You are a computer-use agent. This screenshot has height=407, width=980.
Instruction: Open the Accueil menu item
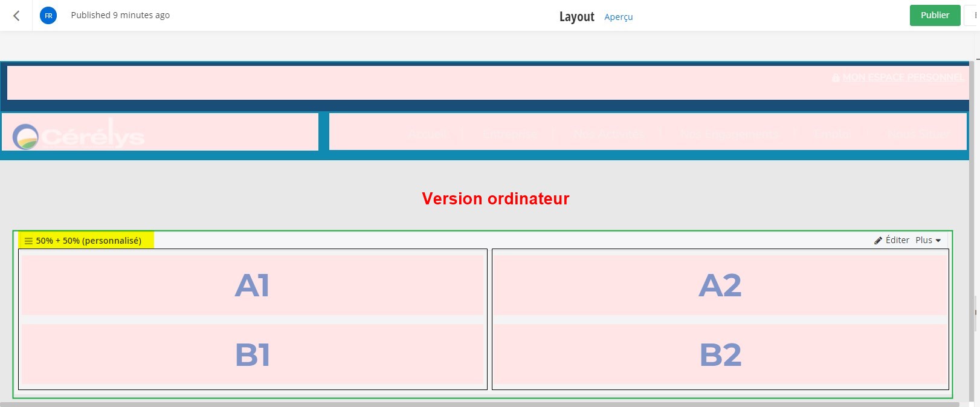coord(427,134)
